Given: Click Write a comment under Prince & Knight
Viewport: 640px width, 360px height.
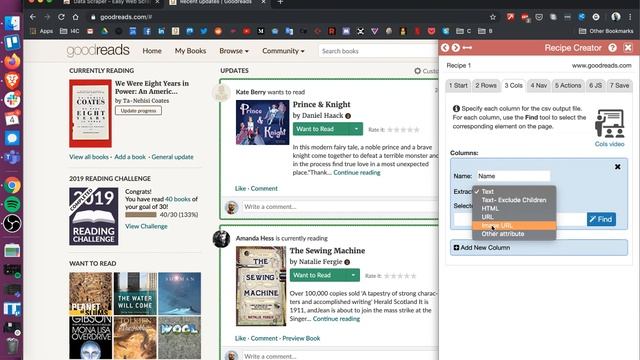Looking at the screenshot, I should (x=340, y=207).
